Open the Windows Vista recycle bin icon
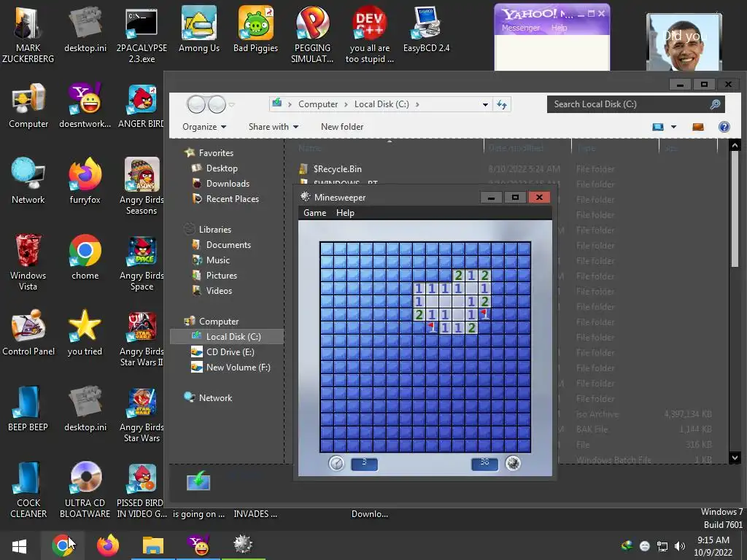The width and height of the screenshot is (747, 560). pyautogui.click(x=28, y=262)
